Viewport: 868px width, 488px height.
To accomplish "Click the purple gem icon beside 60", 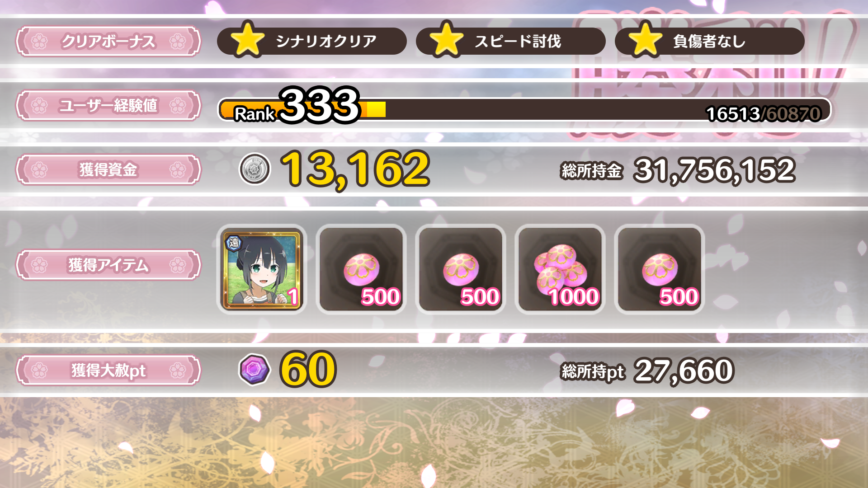I will tap(255, 370).
